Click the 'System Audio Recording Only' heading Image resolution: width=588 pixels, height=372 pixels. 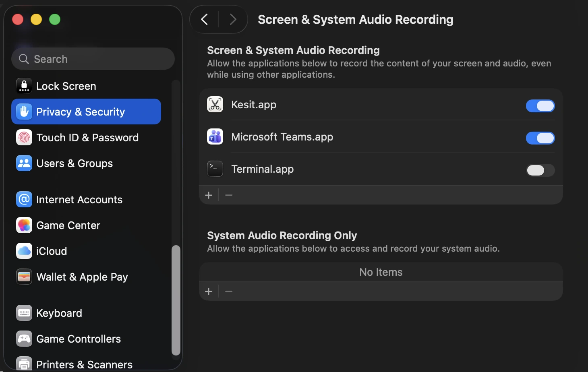(282, 235)
